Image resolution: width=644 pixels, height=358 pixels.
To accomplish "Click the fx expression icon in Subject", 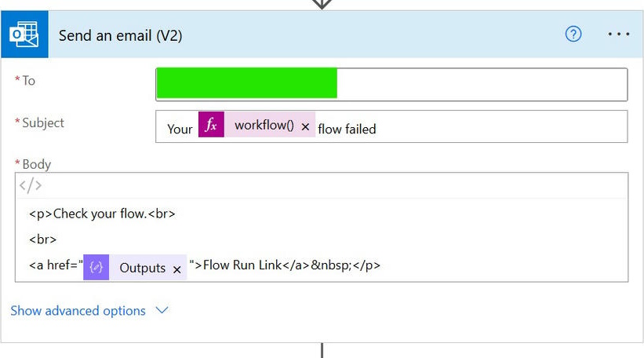I will pyautogui.click(x=211, y=126).
